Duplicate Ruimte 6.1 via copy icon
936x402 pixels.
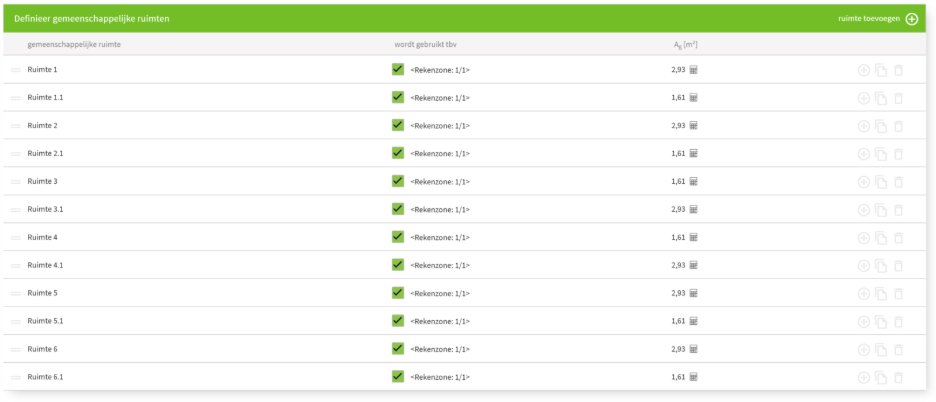[881, 378]
